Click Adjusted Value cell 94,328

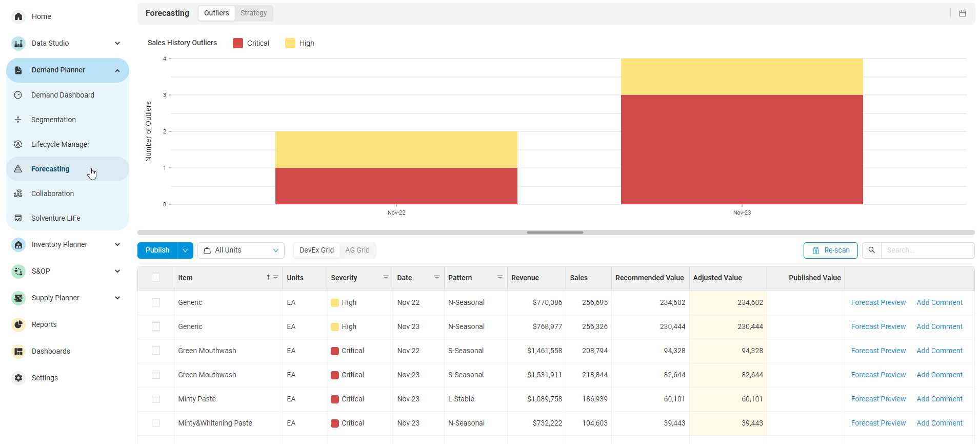tap(728, 351)
